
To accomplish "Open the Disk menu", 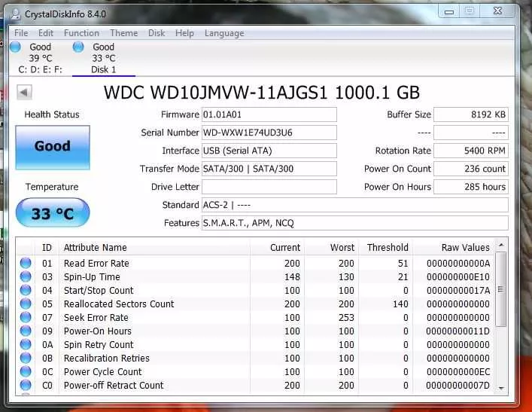I will tap(157, 33).
